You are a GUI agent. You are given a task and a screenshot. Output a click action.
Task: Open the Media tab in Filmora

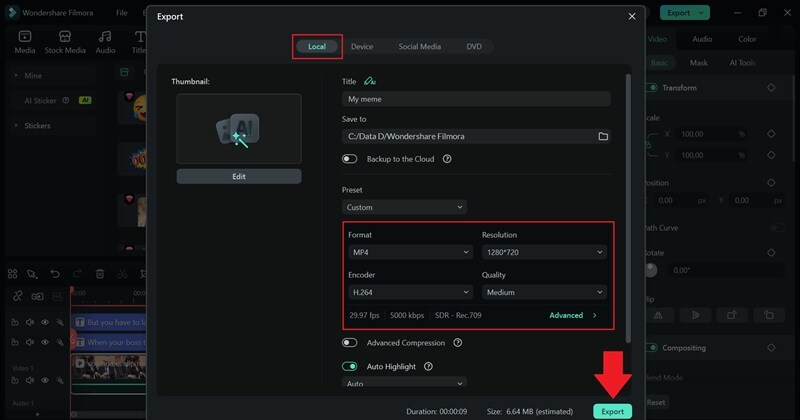click(x=24, y=42)
